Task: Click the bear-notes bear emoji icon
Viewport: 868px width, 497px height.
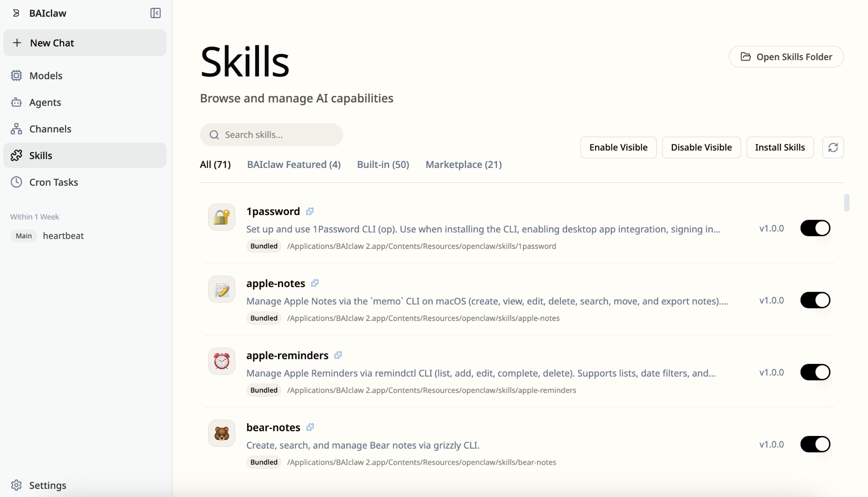Action: tap(222, 433)
